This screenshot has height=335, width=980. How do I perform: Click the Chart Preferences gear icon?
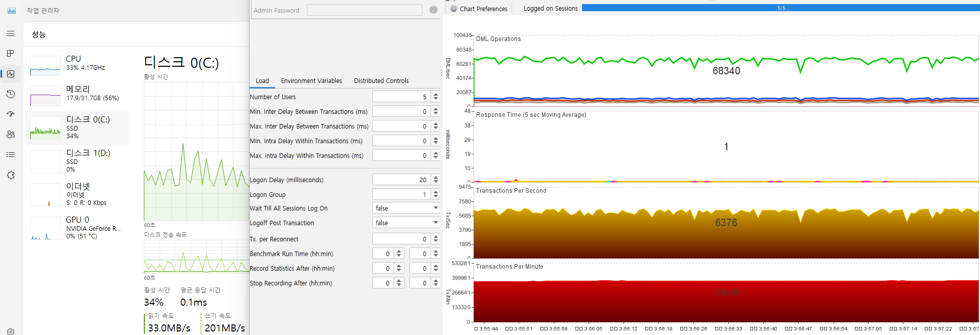coord(453,9)
